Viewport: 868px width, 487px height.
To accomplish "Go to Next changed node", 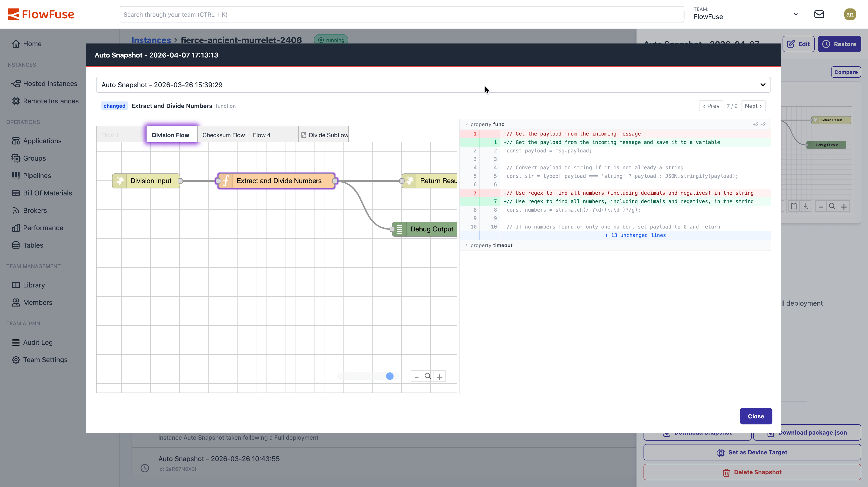I will pos(753,106).
